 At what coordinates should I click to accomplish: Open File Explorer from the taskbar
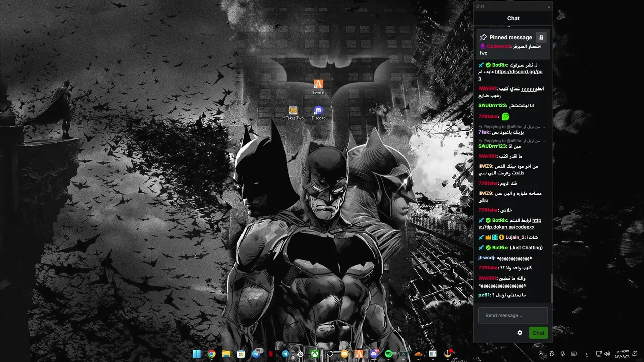[226, 354]
